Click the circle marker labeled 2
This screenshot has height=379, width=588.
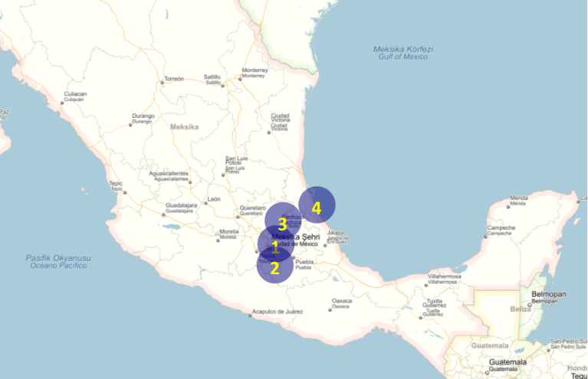pyautogui.click(x=274, y=266)
